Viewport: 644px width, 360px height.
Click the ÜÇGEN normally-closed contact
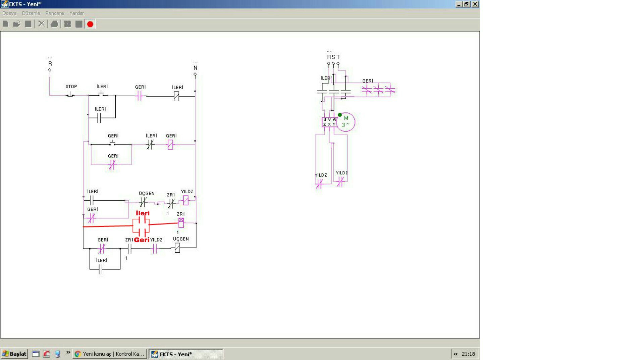click(x=143, y=202)
